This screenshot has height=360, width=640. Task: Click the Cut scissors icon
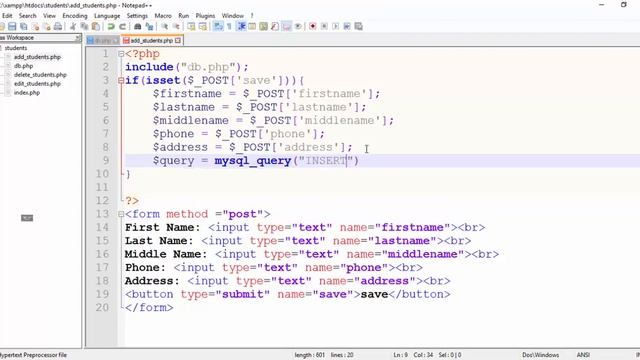point(73,27)
